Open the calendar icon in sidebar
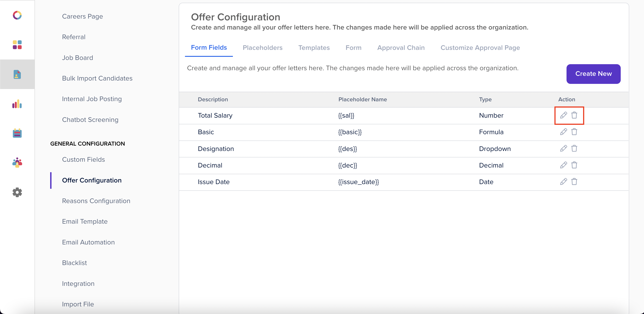Screen dimensions: 644x314 click(x=17, y=133)
